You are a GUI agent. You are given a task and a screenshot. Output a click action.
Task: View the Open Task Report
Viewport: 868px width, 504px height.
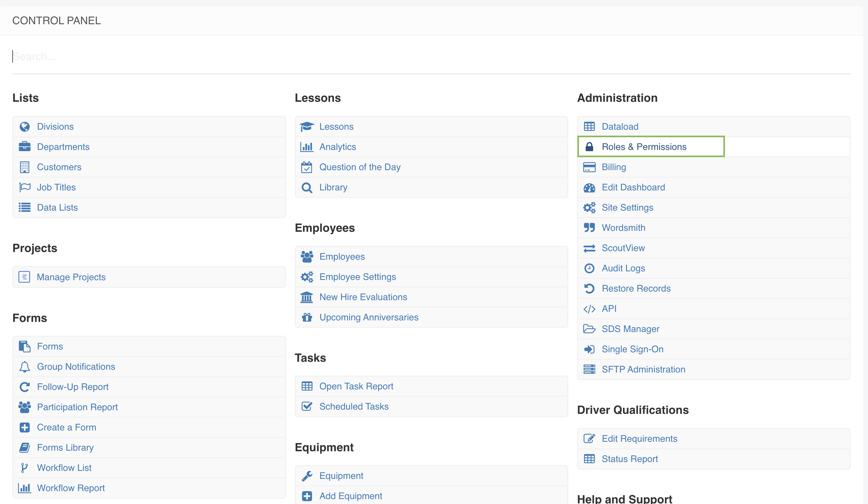(x=356, y=386)
